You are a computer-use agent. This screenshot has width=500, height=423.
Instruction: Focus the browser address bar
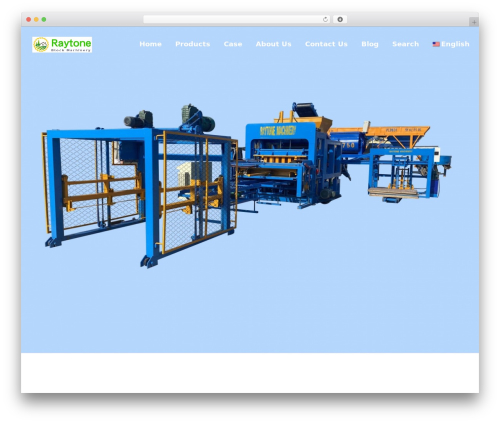click(x=237, y=20)
